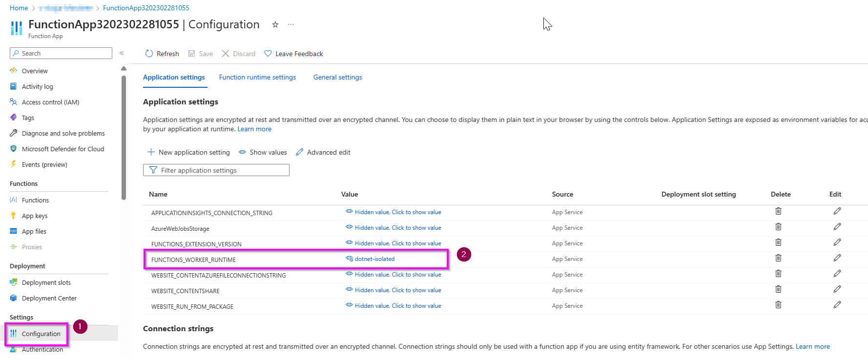
Task: Focus the sidebar Search field
Action: click(61, 53)
